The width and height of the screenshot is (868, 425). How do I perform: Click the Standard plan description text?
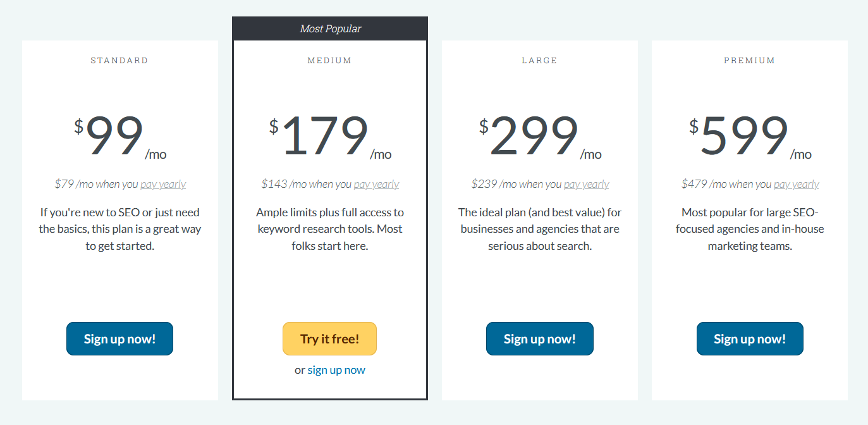click(x=120, y=229)
